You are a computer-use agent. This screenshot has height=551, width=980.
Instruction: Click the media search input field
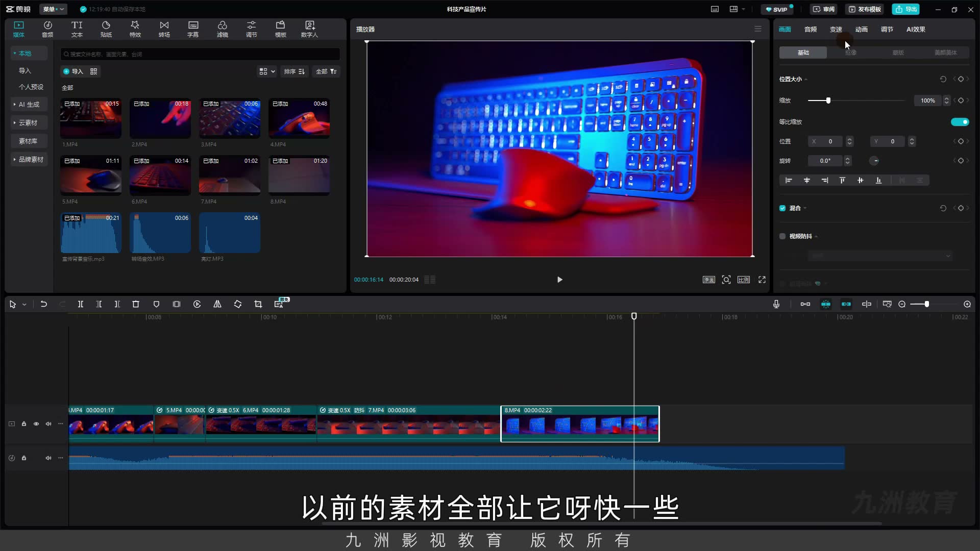tap(200, 54)
